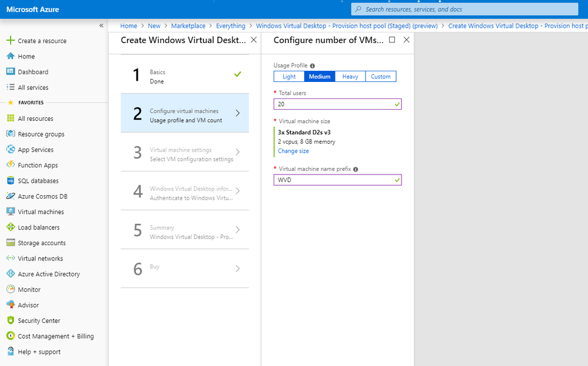The height and width of the screenshot is (366, 588).
Task: Open the Monitor gauge icon
Action: (11, 289)
